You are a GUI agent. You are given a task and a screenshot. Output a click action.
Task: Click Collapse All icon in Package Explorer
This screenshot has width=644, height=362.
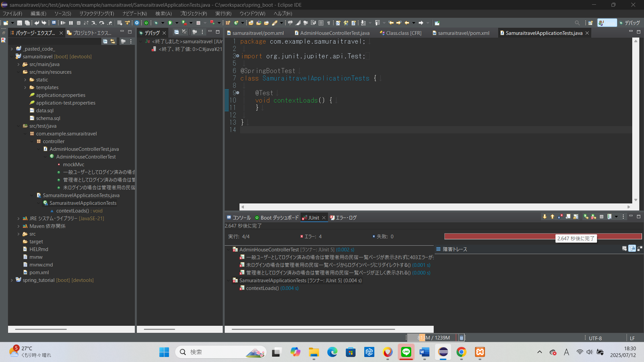[105, 41]
